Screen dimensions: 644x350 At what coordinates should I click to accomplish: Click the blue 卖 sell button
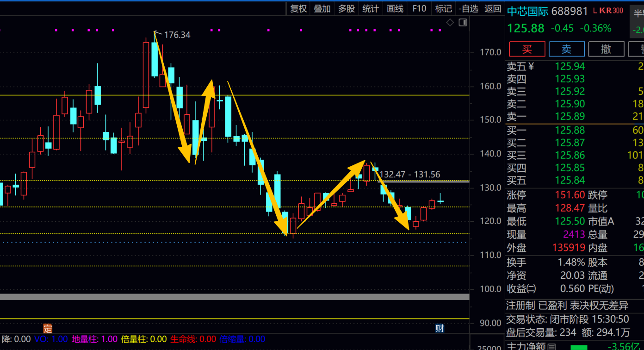click(x=567, y=49)
